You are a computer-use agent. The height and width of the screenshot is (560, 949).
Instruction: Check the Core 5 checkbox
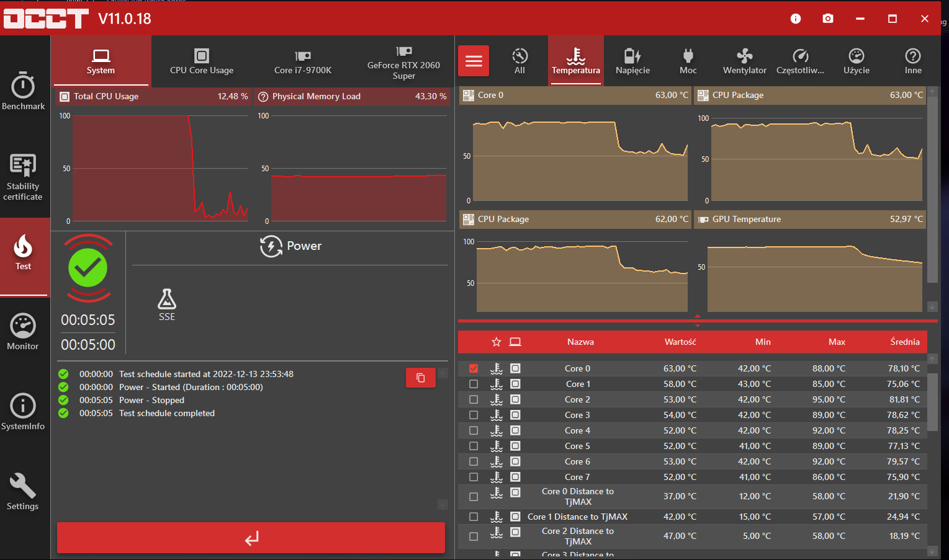tap(474, 446)
